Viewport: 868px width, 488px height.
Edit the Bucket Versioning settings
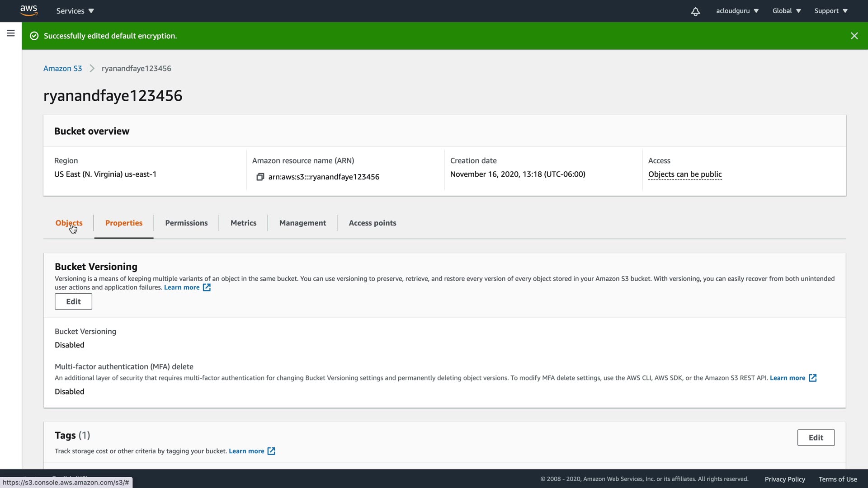(x=73, y=301)
